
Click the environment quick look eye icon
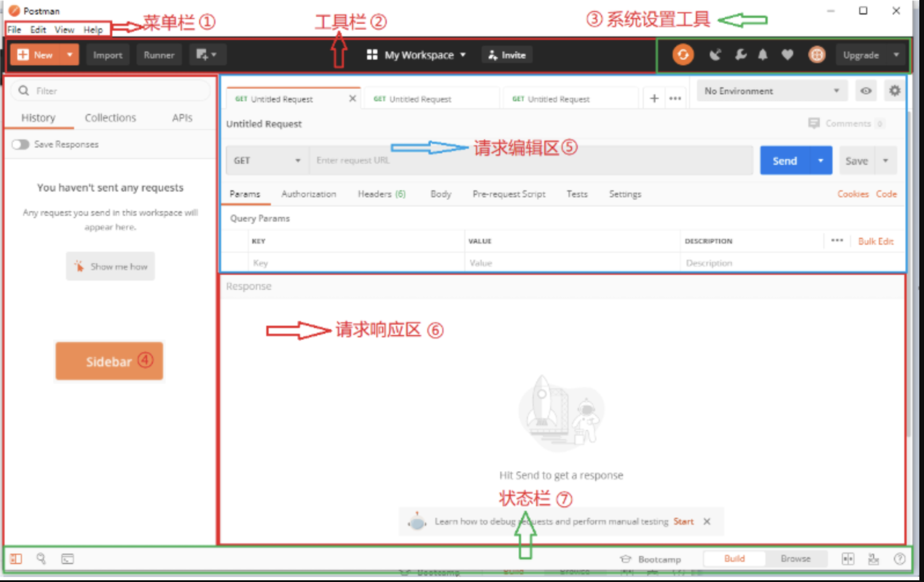(866, 91)
